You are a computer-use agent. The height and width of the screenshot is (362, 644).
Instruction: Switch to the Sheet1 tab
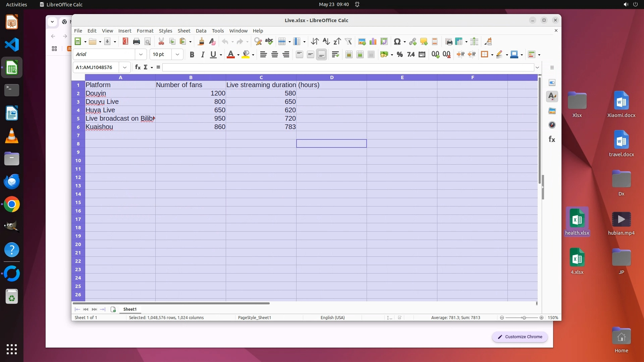pos(130,309)
